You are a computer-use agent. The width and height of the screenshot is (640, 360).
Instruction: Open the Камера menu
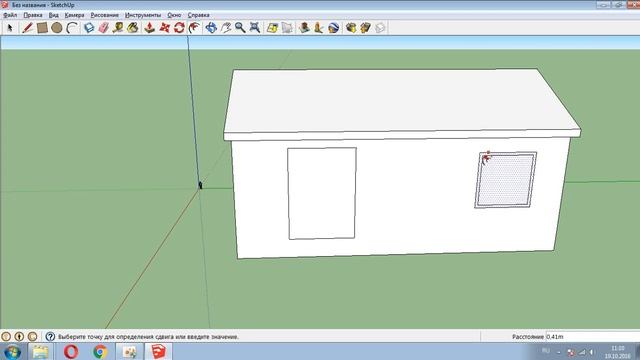[74, 15]
